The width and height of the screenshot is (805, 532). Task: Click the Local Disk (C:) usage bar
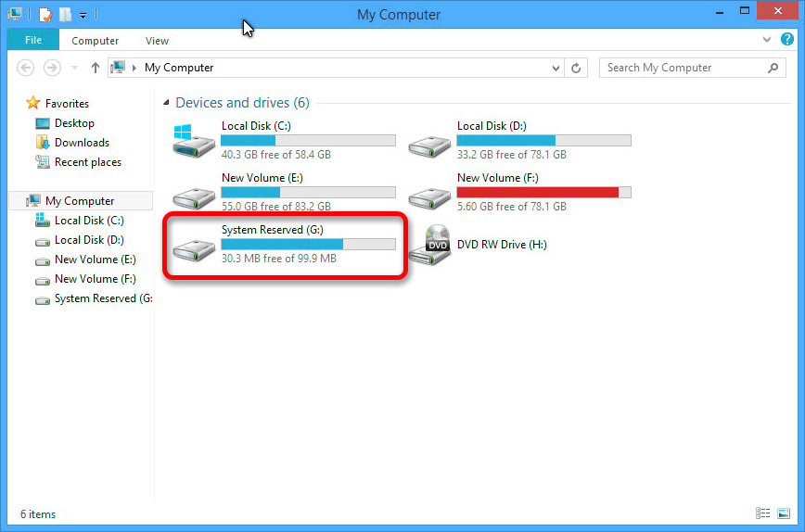308,141
